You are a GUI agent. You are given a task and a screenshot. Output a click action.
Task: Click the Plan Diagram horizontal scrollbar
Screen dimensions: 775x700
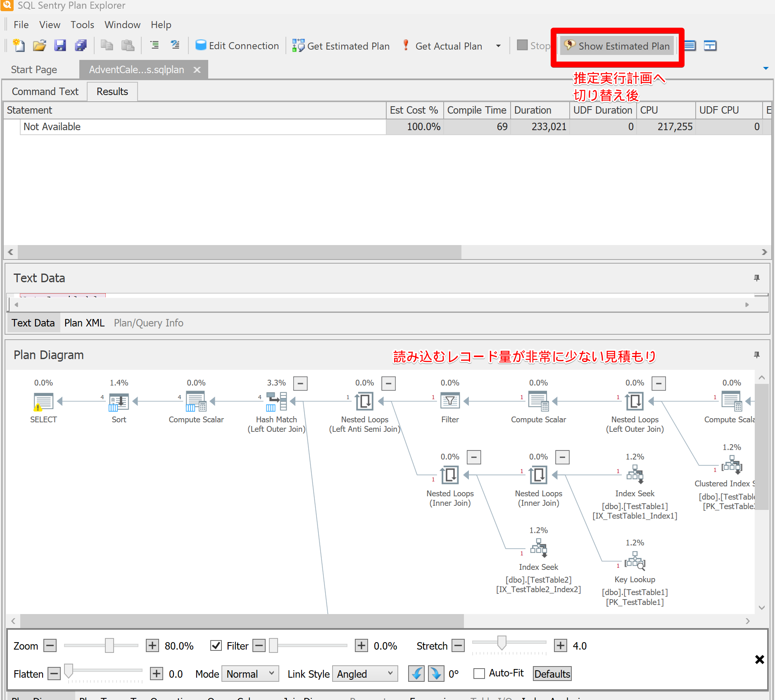point(242,621)
